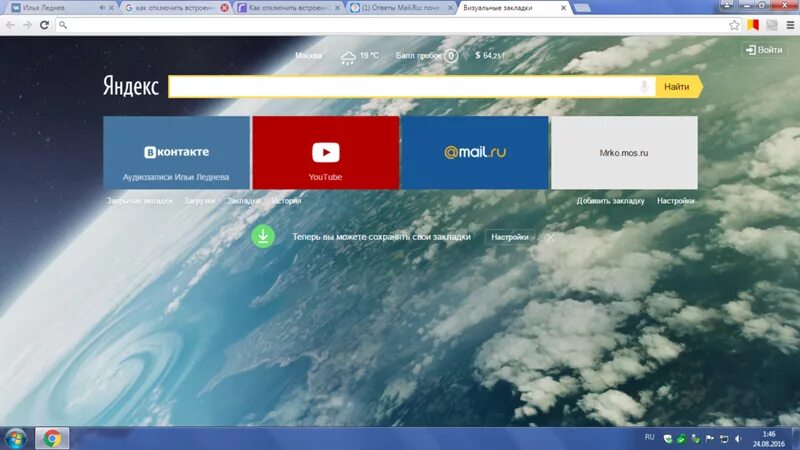This screenshot has height=450, width=800.
Task: Open the История link
Action: coord(286,201)
